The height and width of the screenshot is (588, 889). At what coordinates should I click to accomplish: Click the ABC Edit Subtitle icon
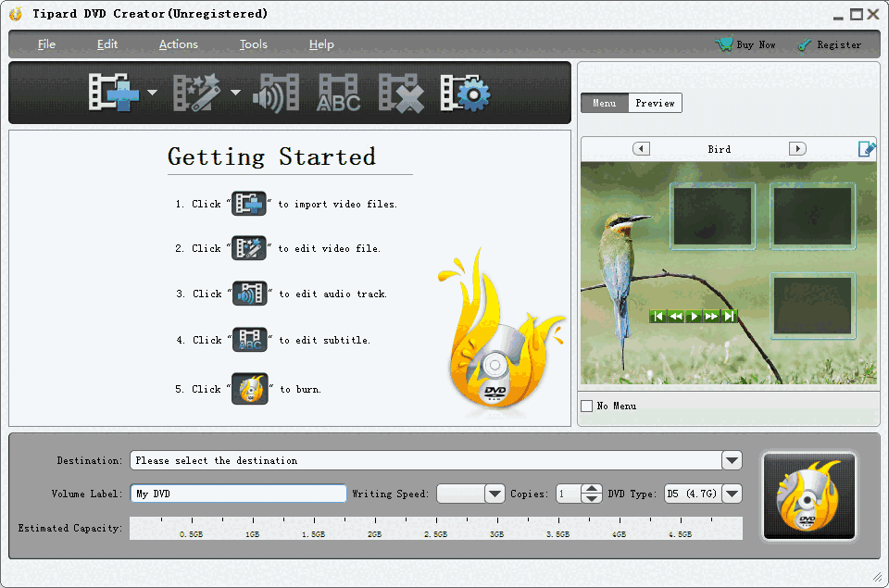338,93
